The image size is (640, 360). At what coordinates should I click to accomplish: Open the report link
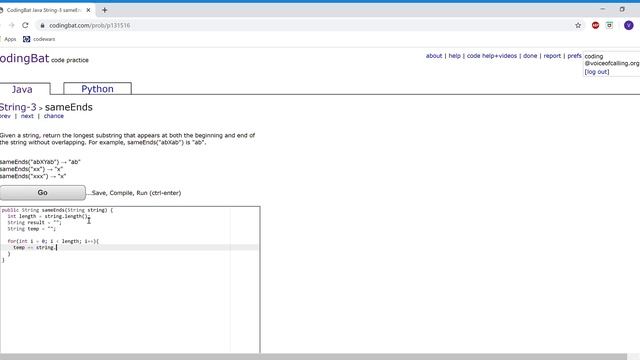tap(552, 56)
